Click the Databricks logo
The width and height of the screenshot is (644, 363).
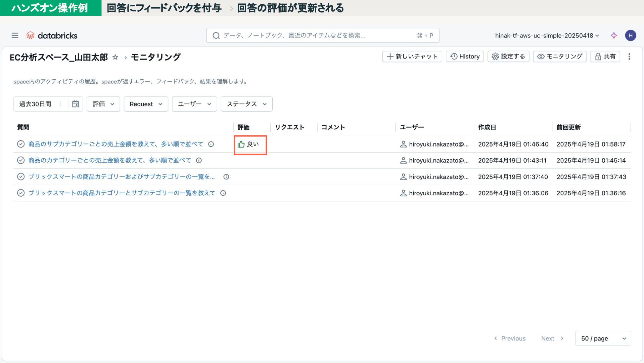(52, 35)
